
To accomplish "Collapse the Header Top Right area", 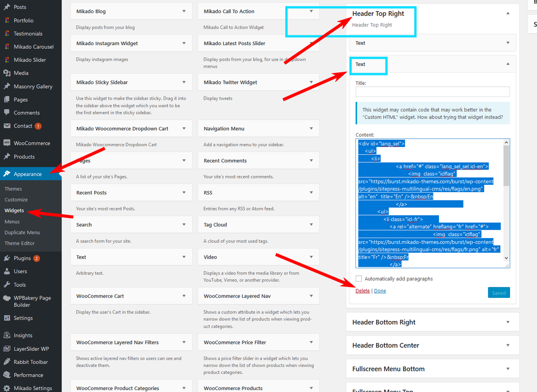I will (x=508, y=13).
